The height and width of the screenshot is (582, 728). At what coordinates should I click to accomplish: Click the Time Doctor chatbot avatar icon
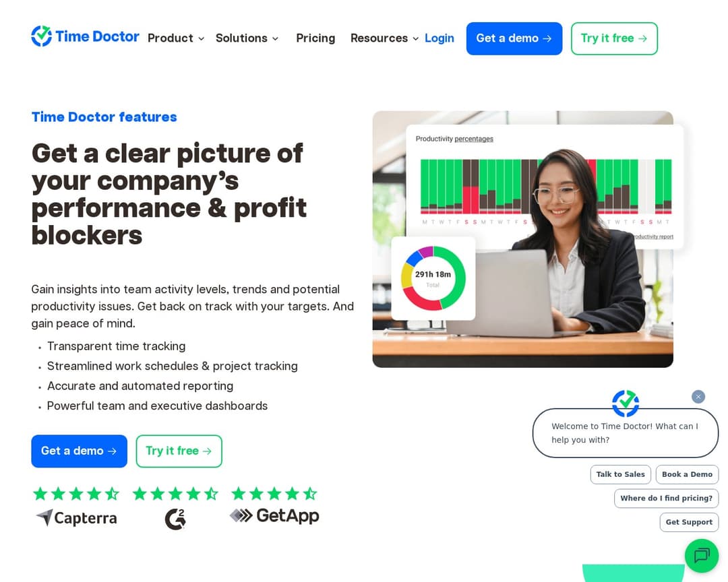626,403
